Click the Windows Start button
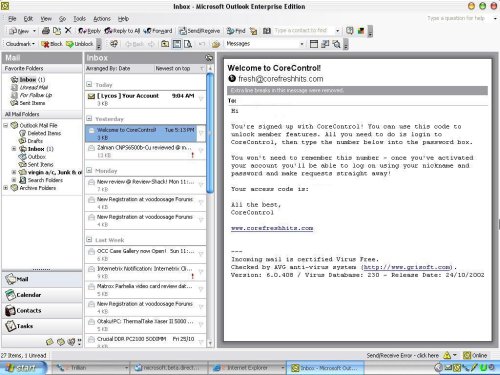 pos(23,368)
